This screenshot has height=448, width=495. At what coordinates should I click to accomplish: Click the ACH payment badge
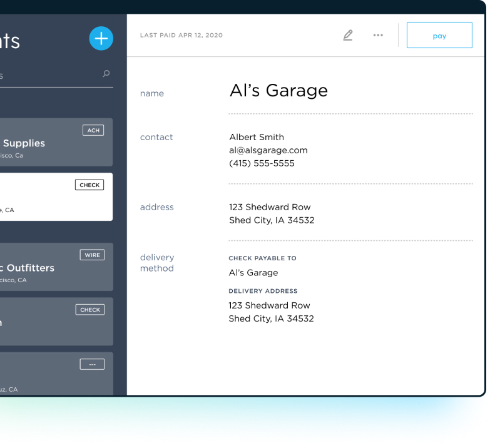pos(93,130)
